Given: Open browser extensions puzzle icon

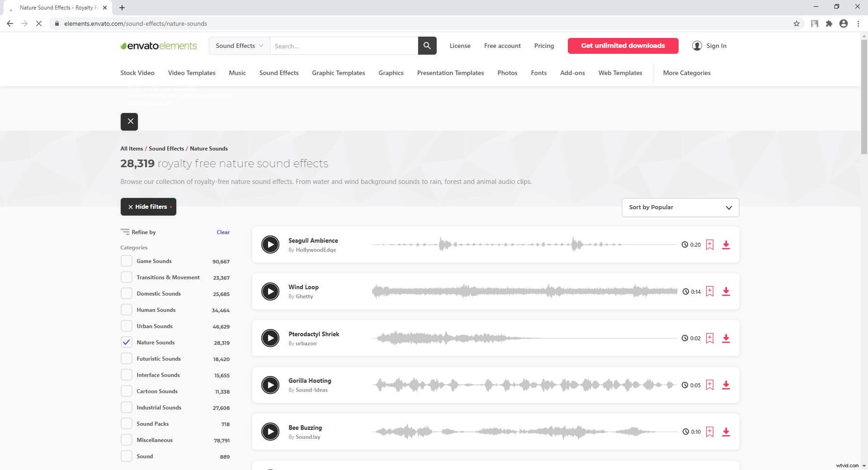Looking at the screenshot, I should point(829,23).
